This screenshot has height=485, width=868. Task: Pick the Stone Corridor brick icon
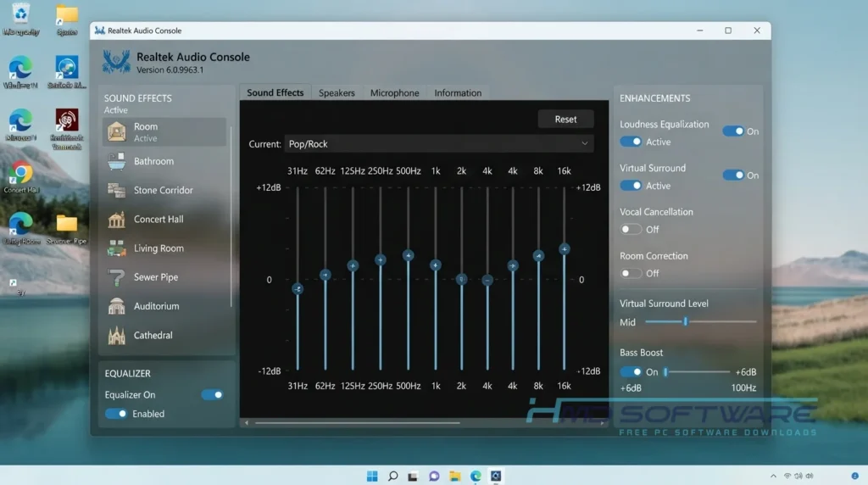[116, 190]
